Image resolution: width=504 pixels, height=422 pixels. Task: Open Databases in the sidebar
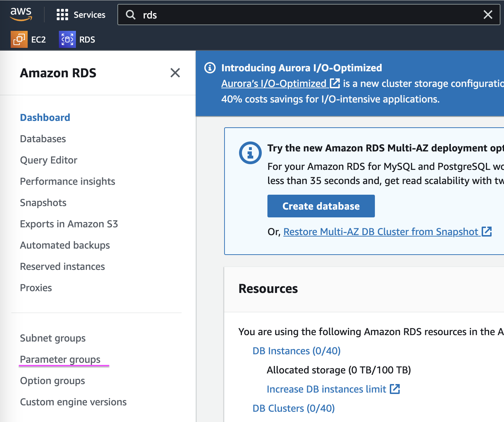click(43, 139)
